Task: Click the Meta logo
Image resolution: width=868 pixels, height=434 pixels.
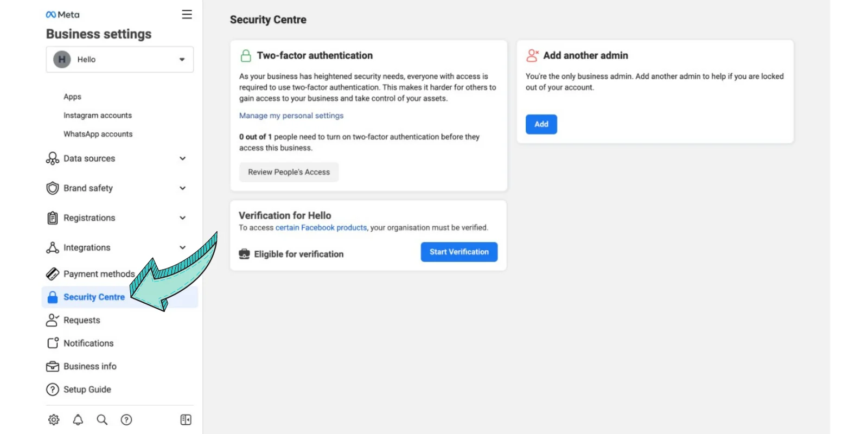Action: click(x=62, y=15)
